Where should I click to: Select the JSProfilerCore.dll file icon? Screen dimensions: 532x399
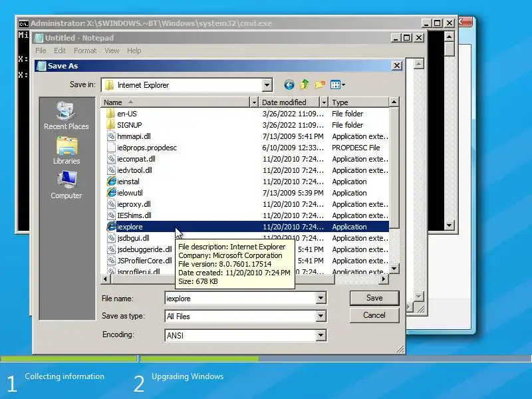click(x=111, y=261)
